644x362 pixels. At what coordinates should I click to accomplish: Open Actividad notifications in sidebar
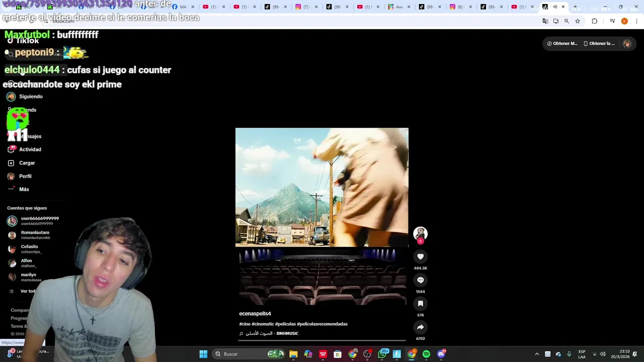(30, 149)
